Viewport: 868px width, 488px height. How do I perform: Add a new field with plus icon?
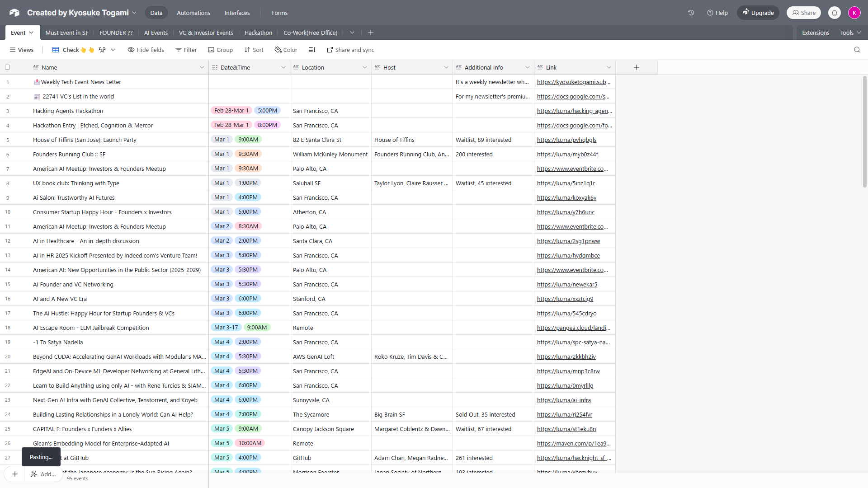(636, 67)
